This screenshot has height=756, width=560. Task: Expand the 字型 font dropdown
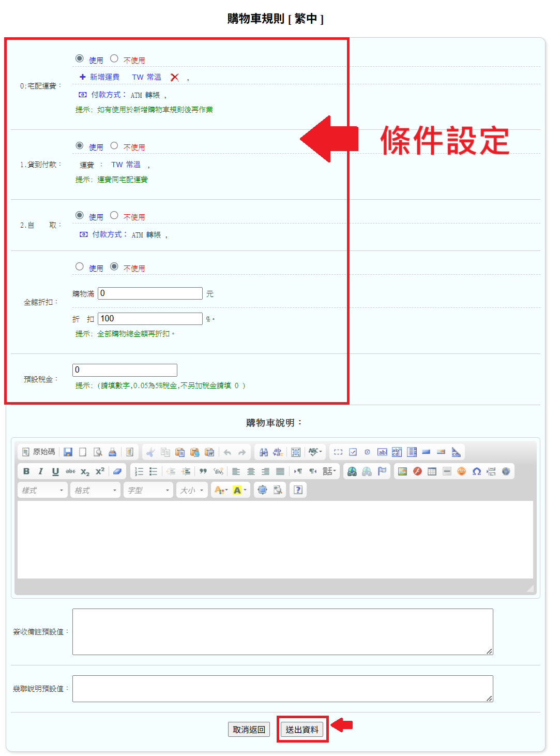148,490
